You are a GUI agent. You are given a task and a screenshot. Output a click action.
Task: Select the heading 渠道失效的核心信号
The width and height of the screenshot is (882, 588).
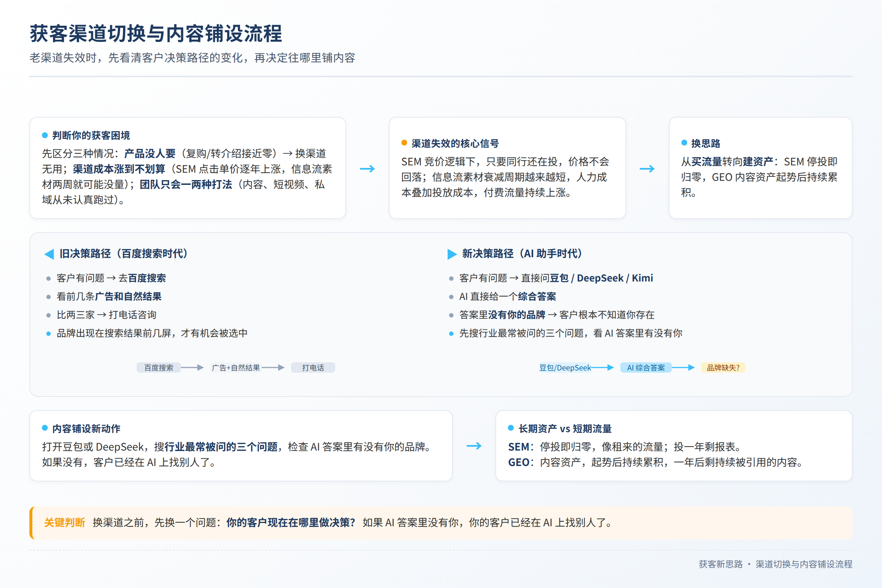point(455,143)
